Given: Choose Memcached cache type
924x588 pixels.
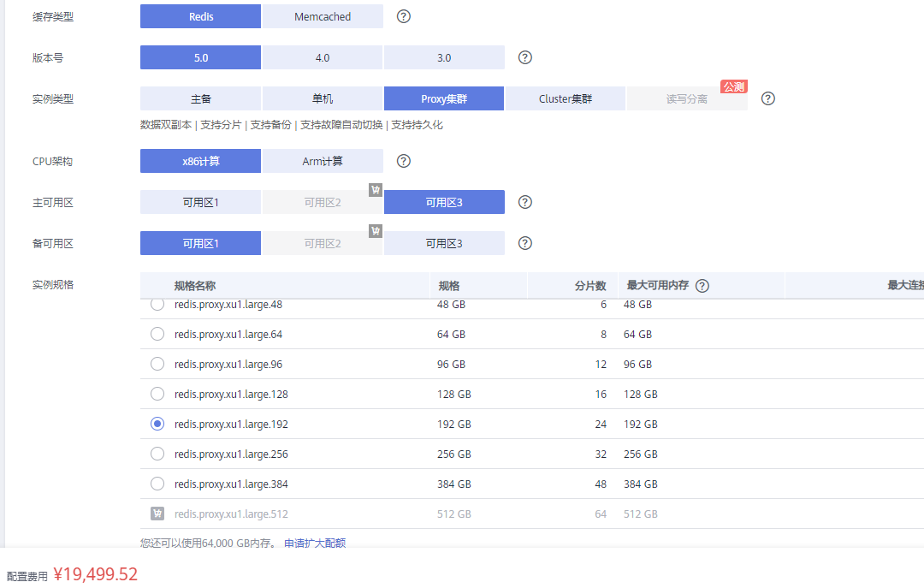Looking at the screenshot, I should click(323, 16).
